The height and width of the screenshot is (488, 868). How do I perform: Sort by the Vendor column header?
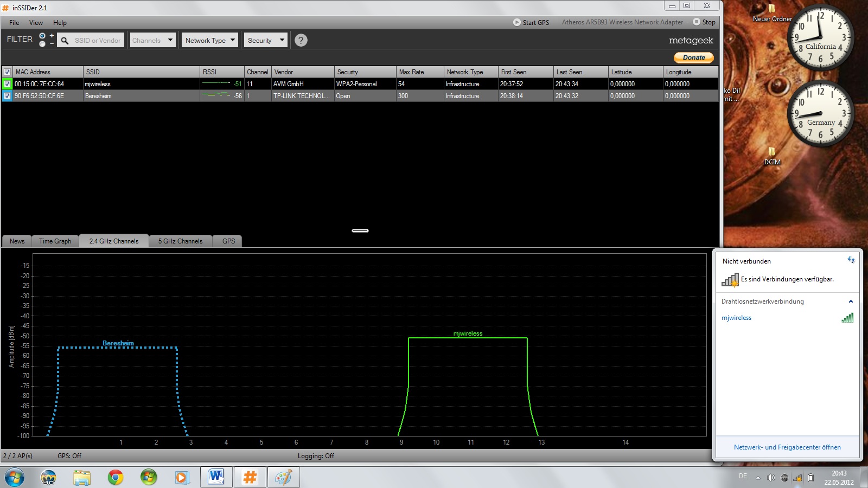[303, 72]
